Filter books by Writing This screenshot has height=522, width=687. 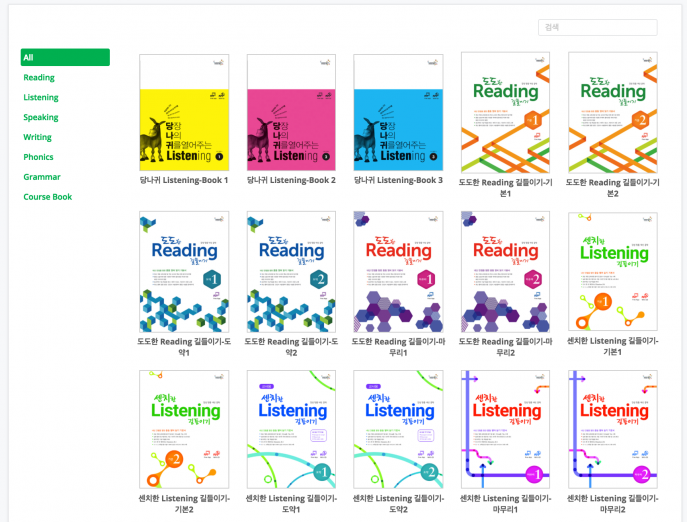click(x=38, y=137)
